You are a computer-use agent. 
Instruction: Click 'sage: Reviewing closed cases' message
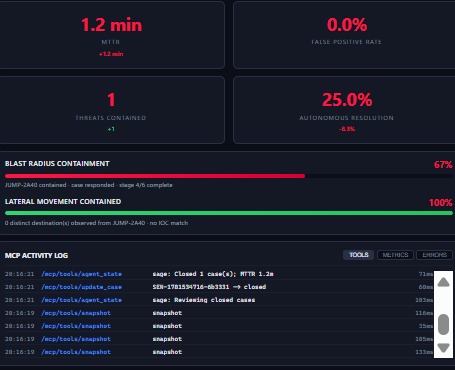click(x=204, y=300)
